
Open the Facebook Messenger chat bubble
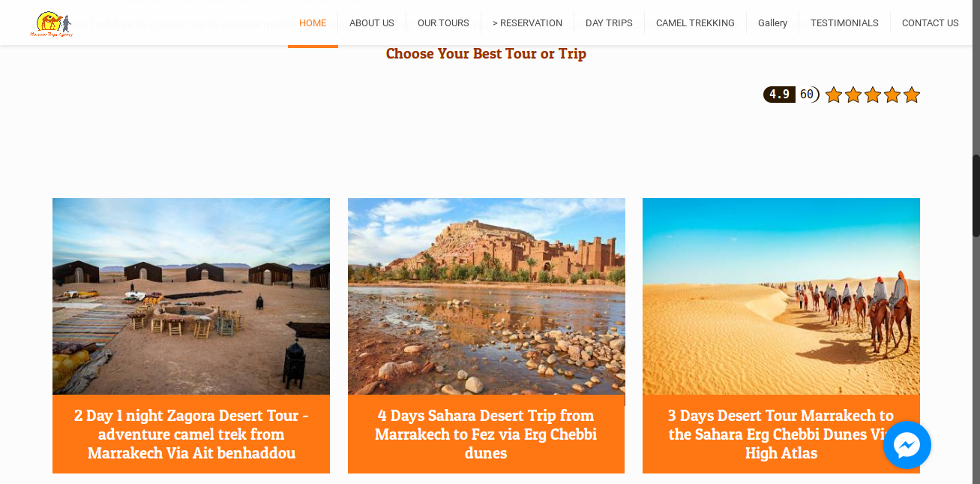click(907, 445)
